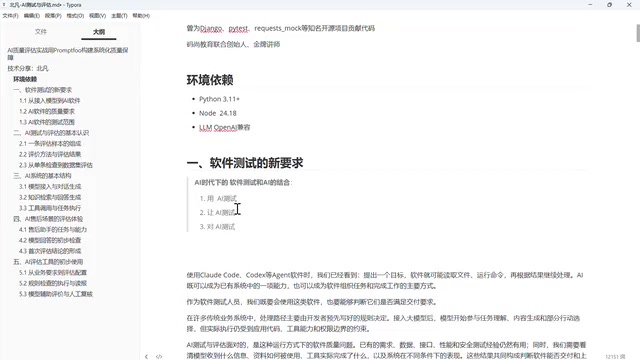Open outline item 3.2 知识检索与回答生成
The width and height of the screenshot is (640, 360).
click(x=50, y=197)
